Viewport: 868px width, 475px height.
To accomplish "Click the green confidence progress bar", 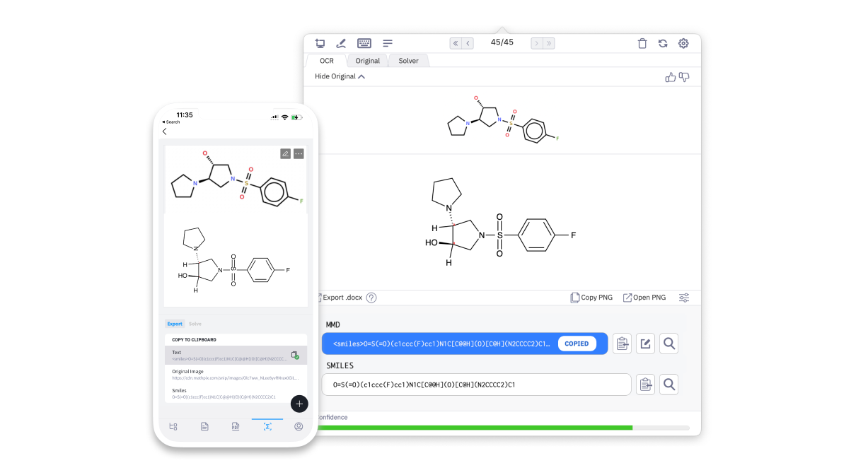I will pyautogui.click(x=475, y=428).
